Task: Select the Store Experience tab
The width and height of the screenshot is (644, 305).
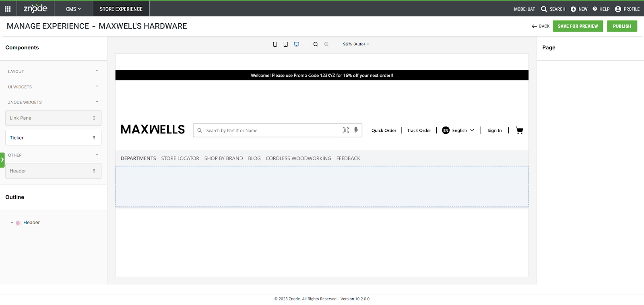Action: 121,9
